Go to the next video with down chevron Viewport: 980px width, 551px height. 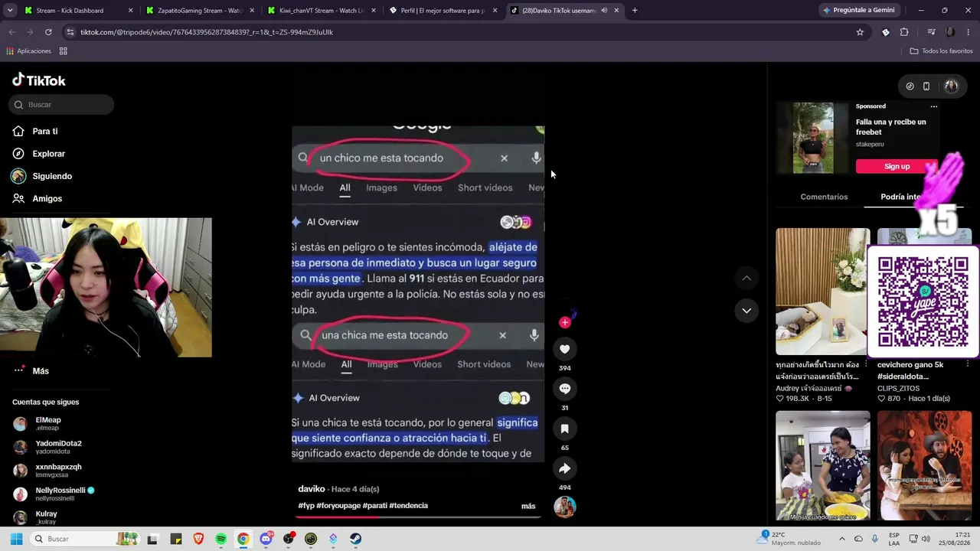(x=746, y=310)
